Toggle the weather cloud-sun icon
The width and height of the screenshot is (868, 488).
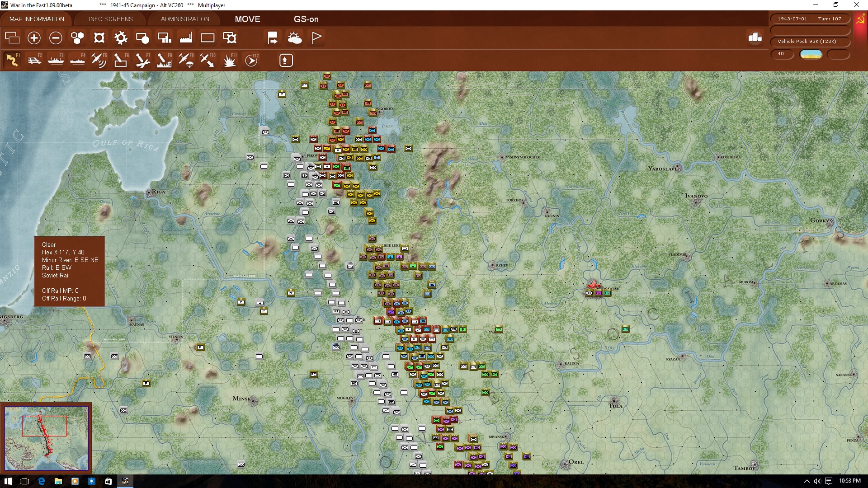[294, 38]
